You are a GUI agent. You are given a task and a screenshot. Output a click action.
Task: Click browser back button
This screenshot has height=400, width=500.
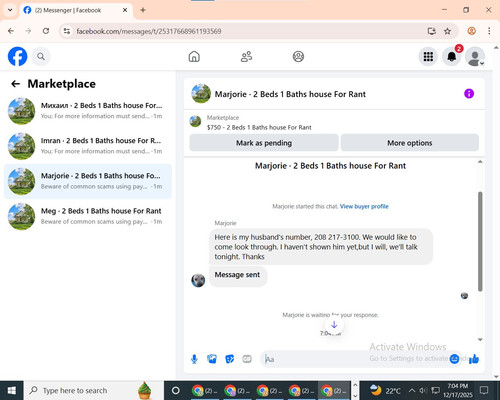pyautogui.click(x=11, y=31)
